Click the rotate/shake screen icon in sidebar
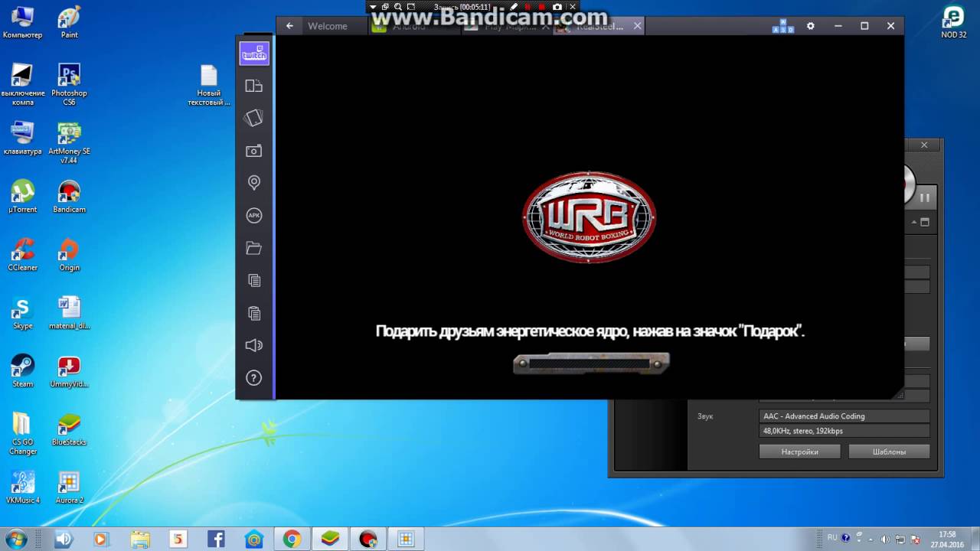This screenshot has height=551, width=980. (x=254, y=118)
